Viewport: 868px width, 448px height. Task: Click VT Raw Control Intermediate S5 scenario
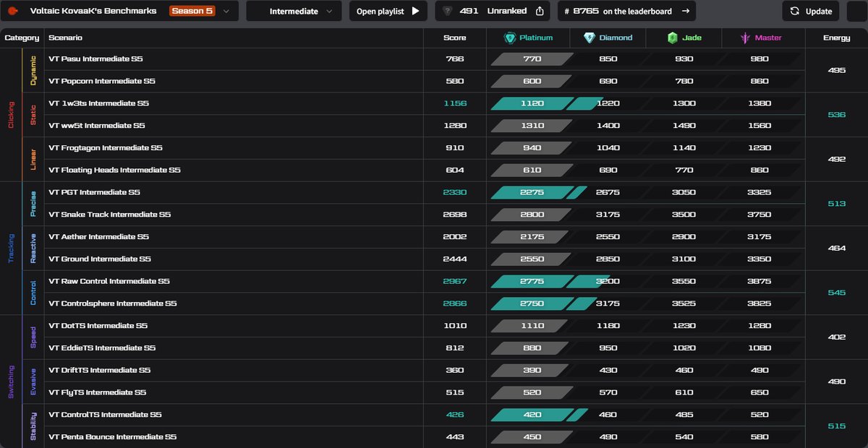[109, 281]
